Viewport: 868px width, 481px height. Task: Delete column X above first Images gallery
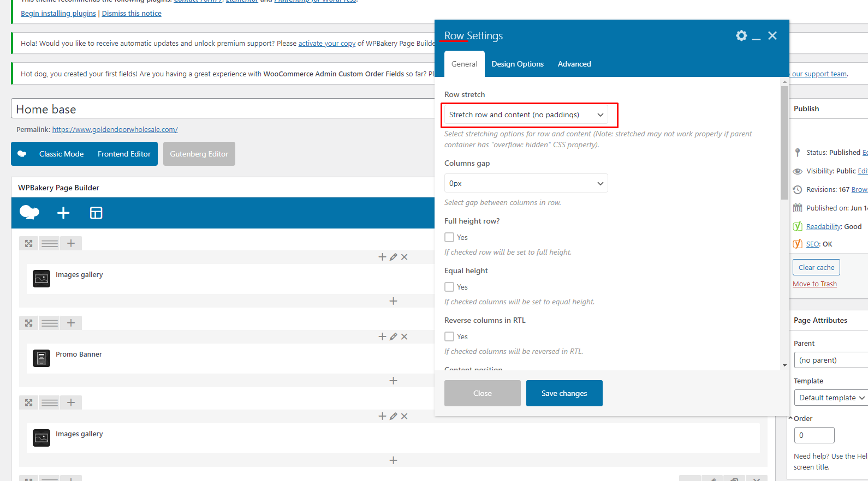[x=404, y=257]
